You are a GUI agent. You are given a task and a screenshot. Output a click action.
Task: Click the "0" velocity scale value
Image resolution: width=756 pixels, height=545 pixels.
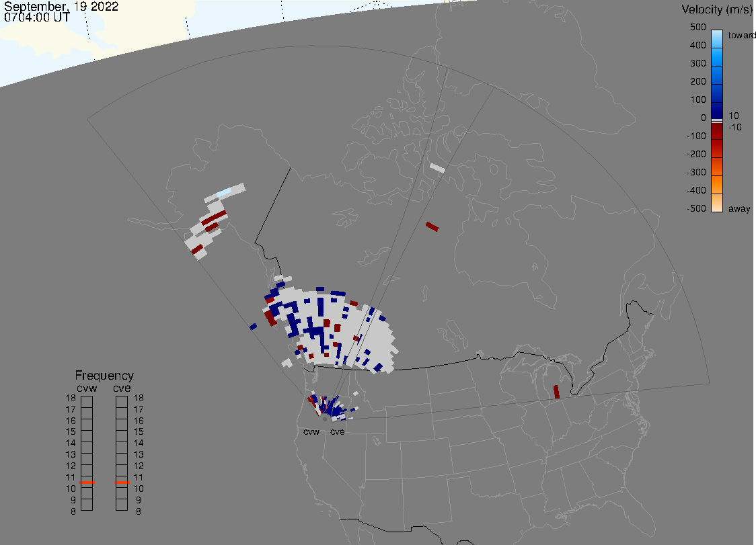pyautogui.click(x=703, y=118)
